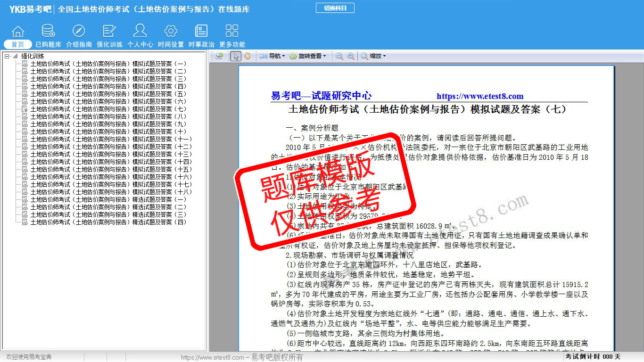
Task: Click the zoom in magnifier icon
Action: pos(351,56)
